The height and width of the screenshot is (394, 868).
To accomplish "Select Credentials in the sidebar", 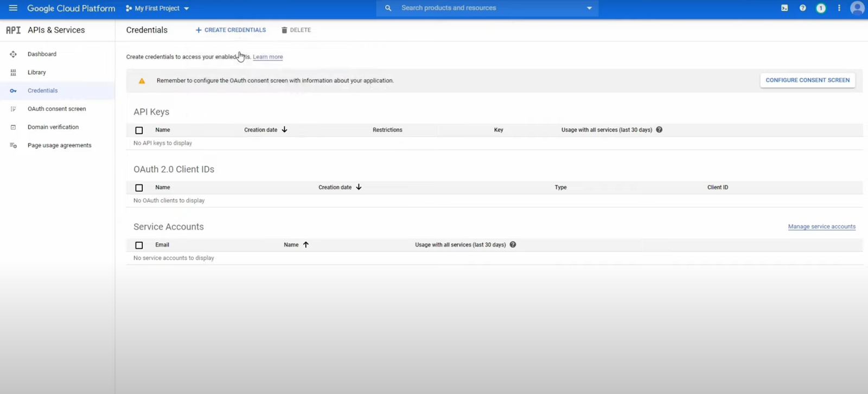I will tap(42, 91).
